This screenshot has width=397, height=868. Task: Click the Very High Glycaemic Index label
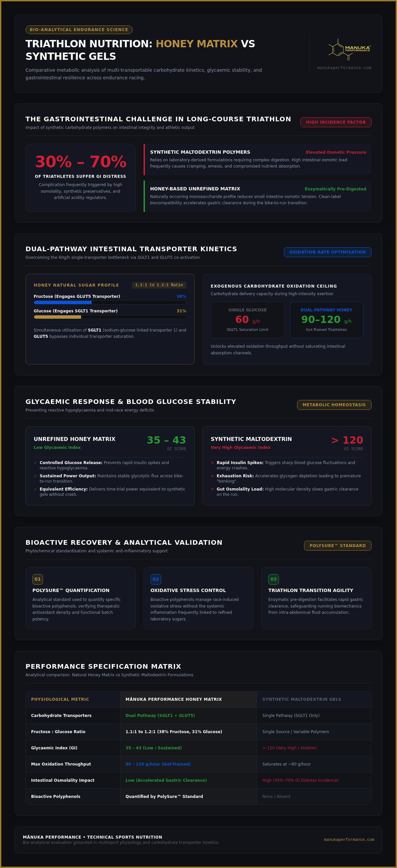pyautogui.click(x=241, y=448)
